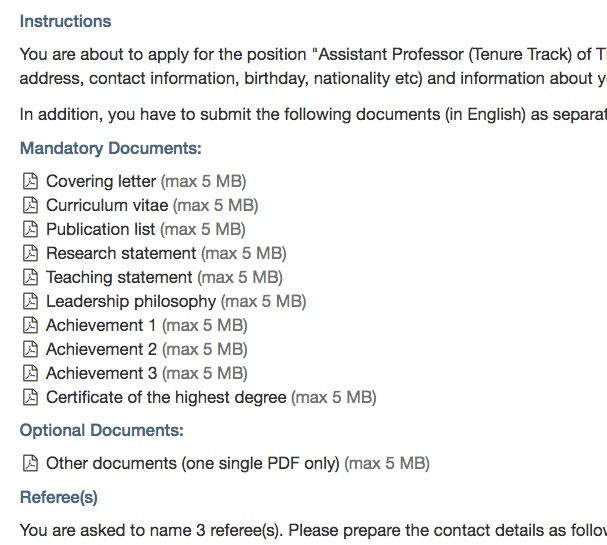Click PDF icon beside Other documents
The image size is (607, 545).
(x=30, y=463)
